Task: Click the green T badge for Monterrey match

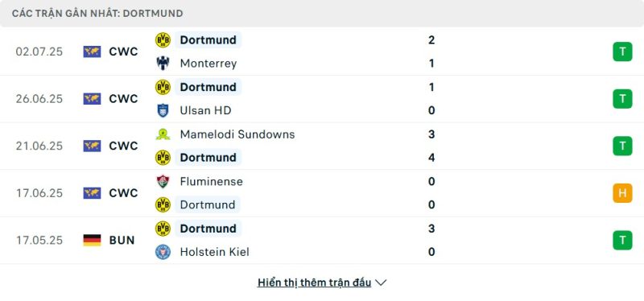Action: click(x=622, y=52)
